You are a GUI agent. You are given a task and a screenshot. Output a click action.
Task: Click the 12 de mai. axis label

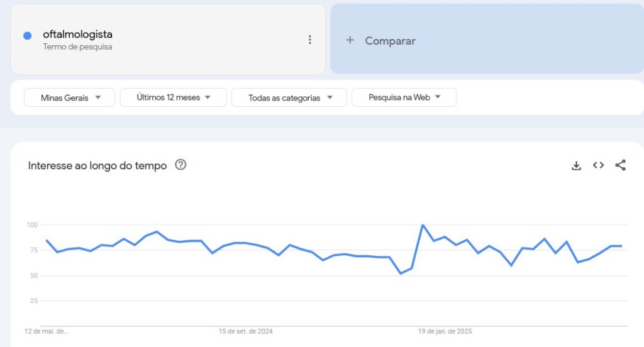(x=46, y=331)
